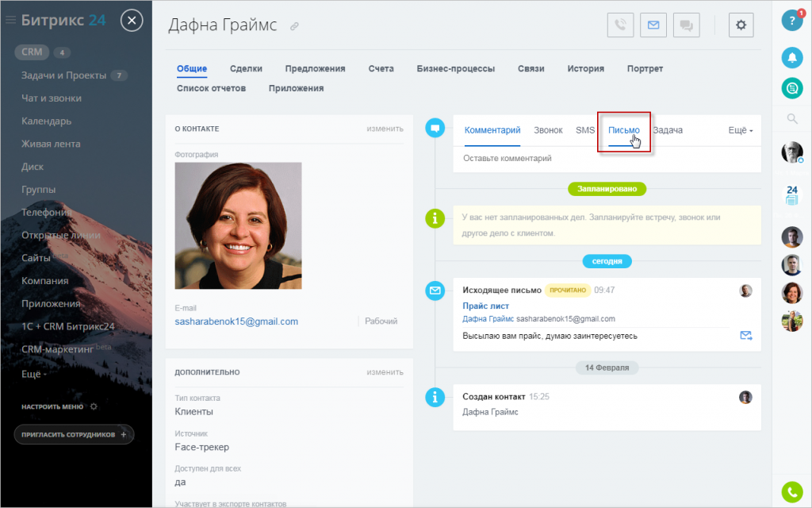The width and height of the screenshot is (812, 508).
Task: Open menu settings gear near Настроить меню
Action: (x=94, y=406)
